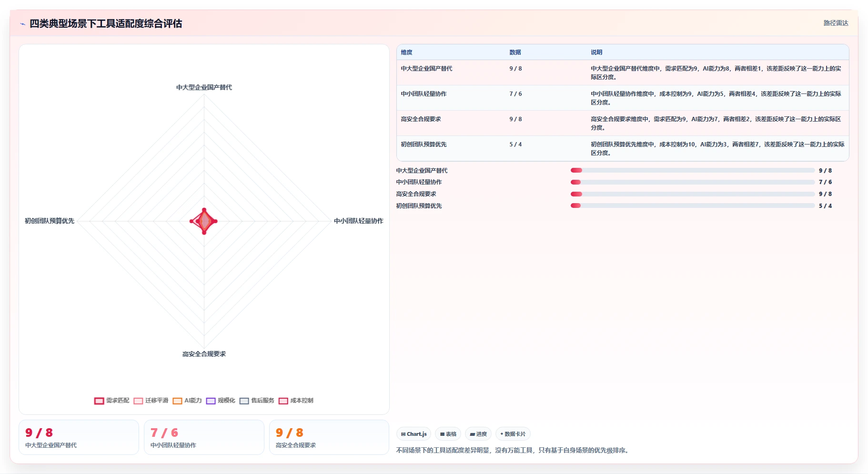The width and height of the screenshot is (868, 474).
Task: Click the 5 / 4 value in table
Action: [x=515, y=144]
